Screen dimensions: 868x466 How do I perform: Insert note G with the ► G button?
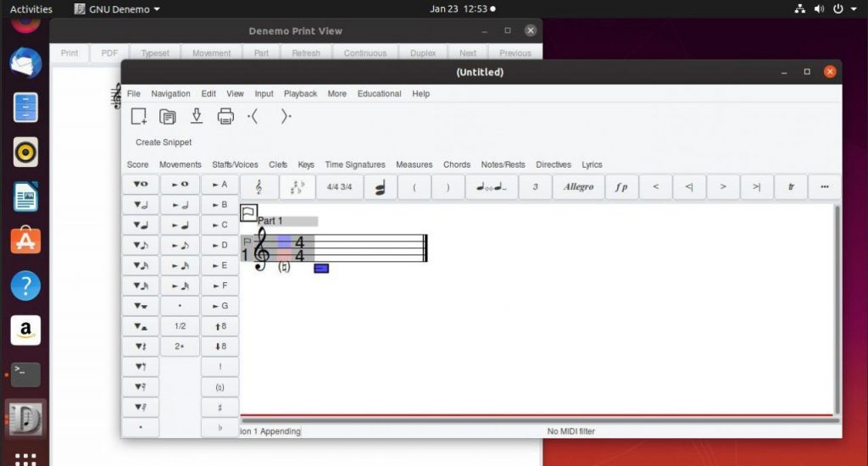click(x=220, y=306)
